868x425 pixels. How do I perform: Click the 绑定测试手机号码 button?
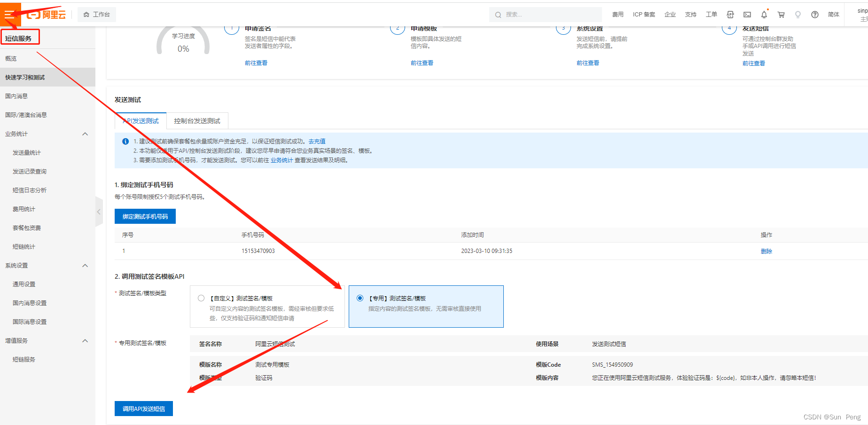click(145, 216)
